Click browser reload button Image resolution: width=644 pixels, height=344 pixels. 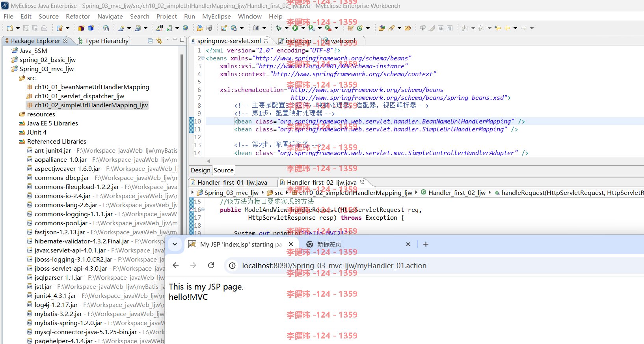click(x=211, y=265)
